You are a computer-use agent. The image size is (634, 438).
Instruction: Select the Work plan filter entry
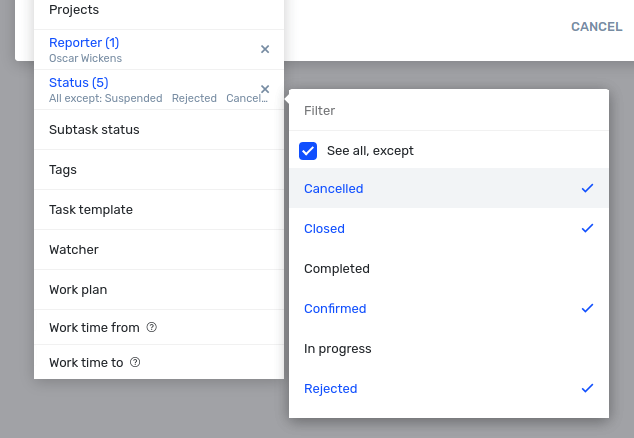(x=159, y=290)
